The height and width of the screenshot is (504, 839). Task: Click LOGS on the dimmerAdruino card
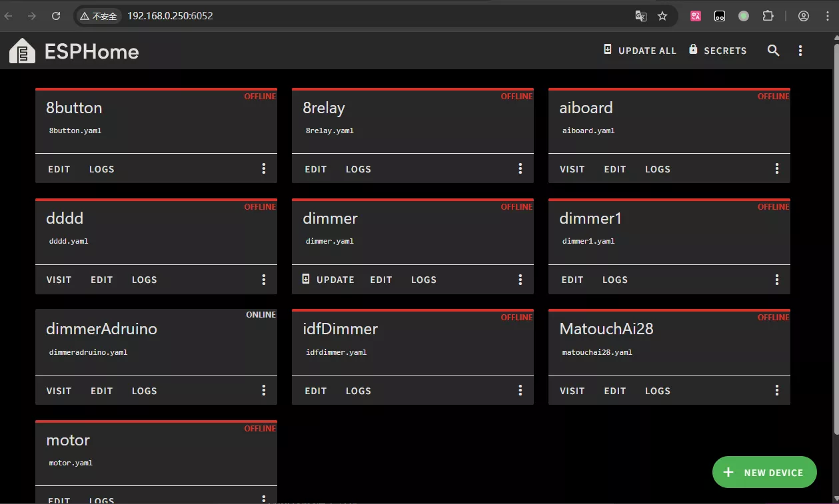pyautogui.click(x=145, y=391)
